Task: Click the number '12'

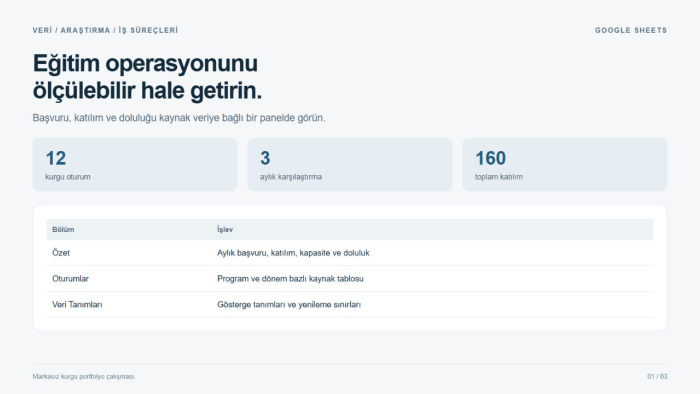Action: tap(56, 158)
